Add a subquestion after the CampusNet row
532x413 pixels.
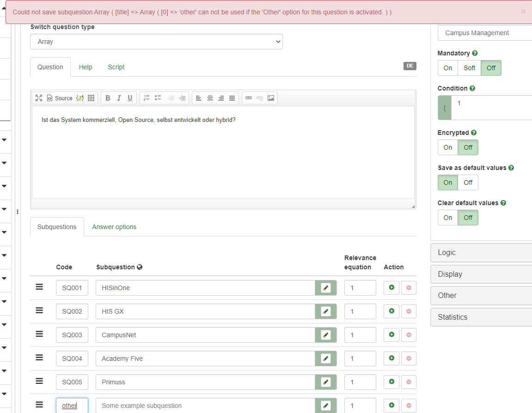pyautogui.click(x=391, y=334)
